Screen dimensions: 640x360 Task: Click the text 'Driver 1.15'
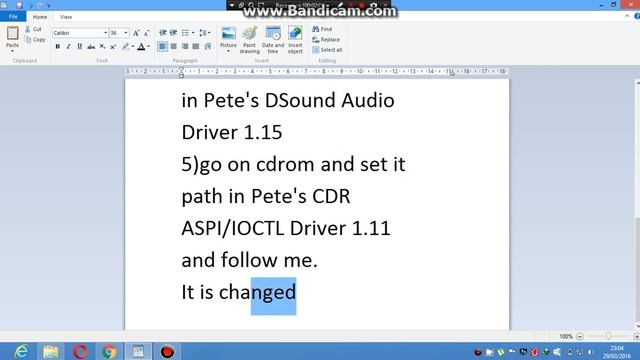click(232, 132)
